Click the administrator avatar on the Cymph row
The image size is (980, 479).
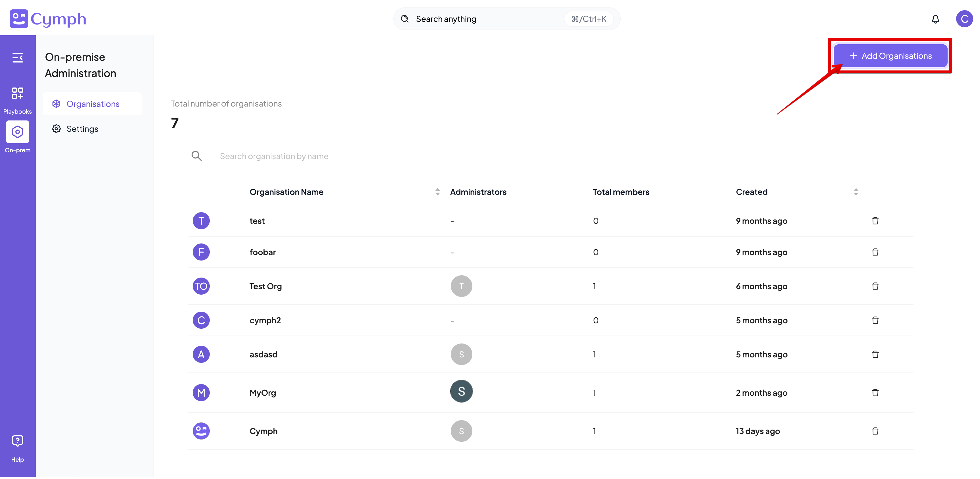point(461,431)
